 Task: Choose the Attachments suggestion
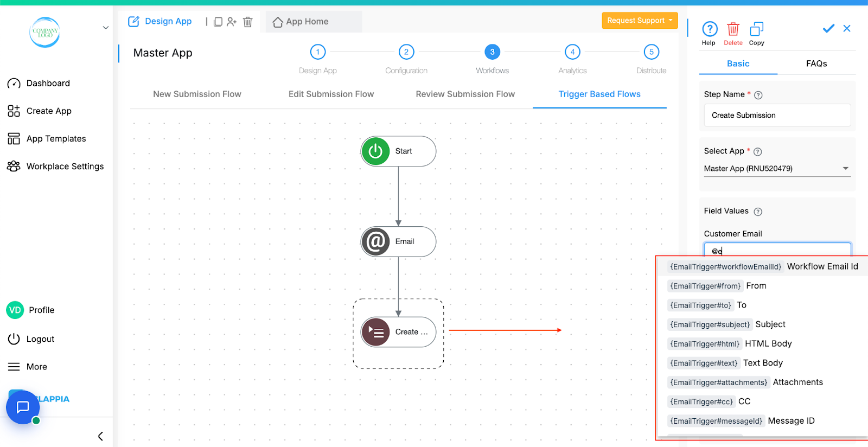tap(763, 382)
